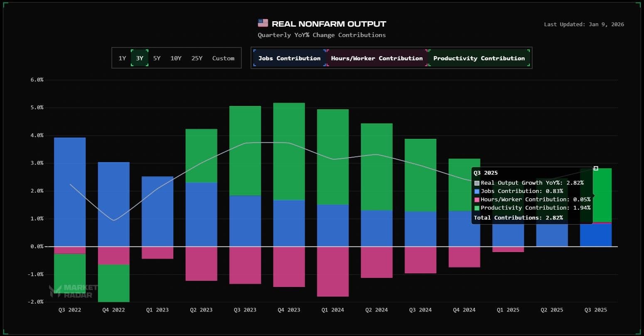This screenshot has width=644, height=336.
Task: Click the green tooltip swatch for Productivity Contribution
Action: (477, 208)
